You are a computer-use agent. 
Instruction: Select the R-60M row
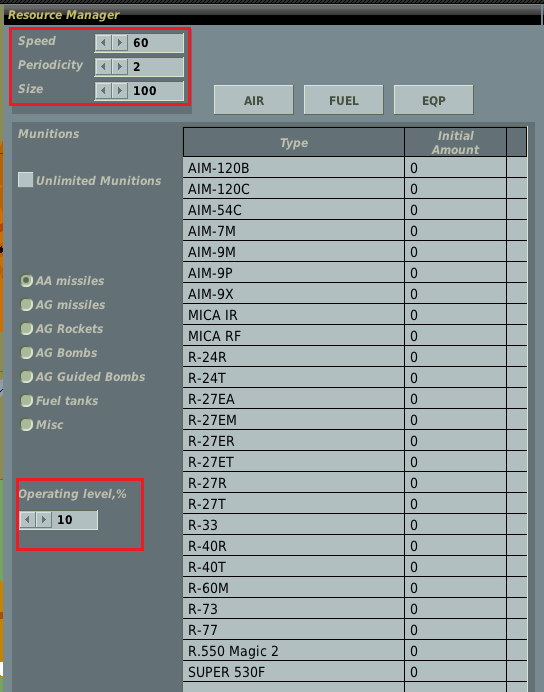[355, 588]
